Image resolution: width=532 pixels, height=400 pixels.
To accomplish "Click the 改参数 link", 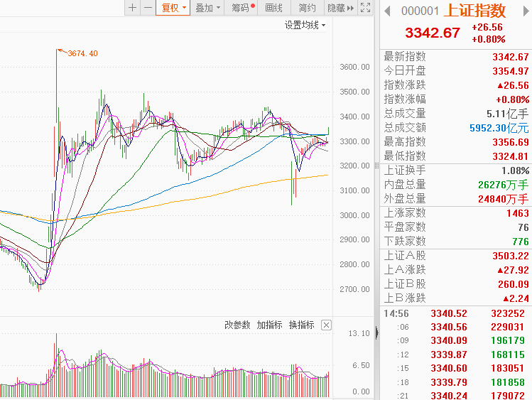I will tap(237, 325).
